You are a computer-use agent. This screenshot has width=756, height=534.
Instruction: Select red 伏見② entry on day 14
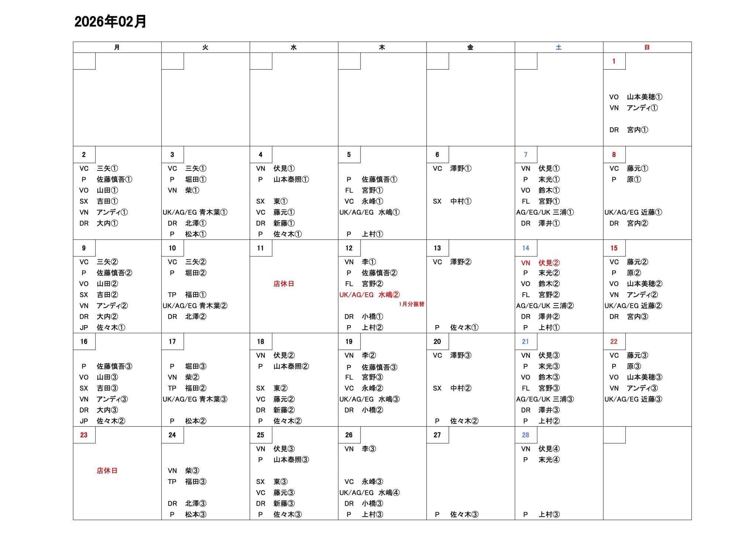[549, 263]
